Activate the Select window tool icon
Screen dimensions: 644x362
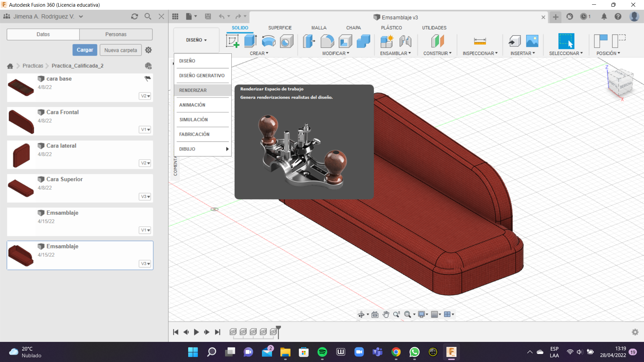click(566, 41)
